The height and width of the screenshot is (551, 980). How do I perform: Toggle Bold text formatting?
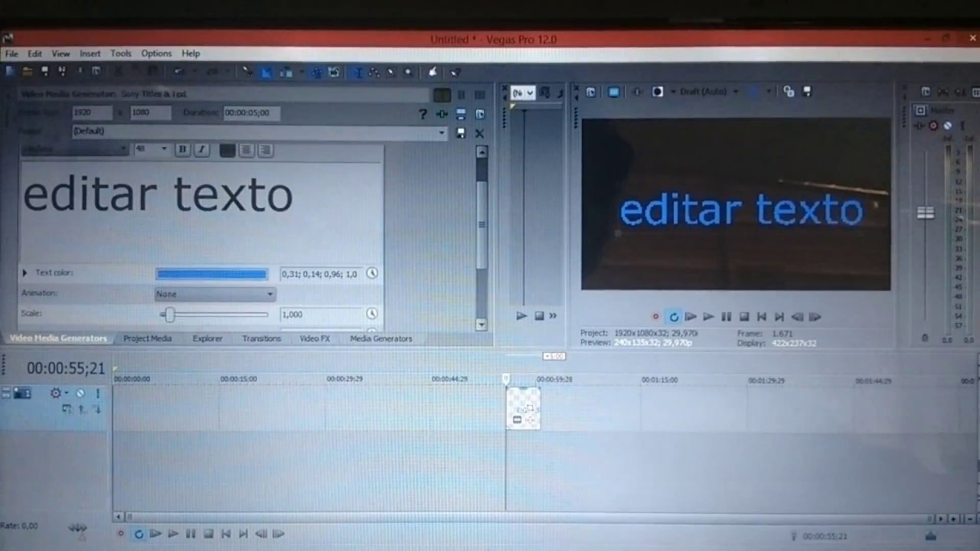[182, 150]
